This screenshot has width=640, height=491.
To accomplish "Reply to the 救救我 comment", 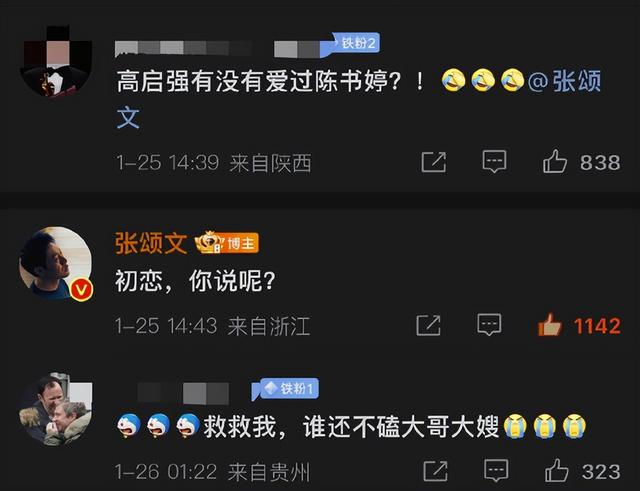I will click(496, 470).
